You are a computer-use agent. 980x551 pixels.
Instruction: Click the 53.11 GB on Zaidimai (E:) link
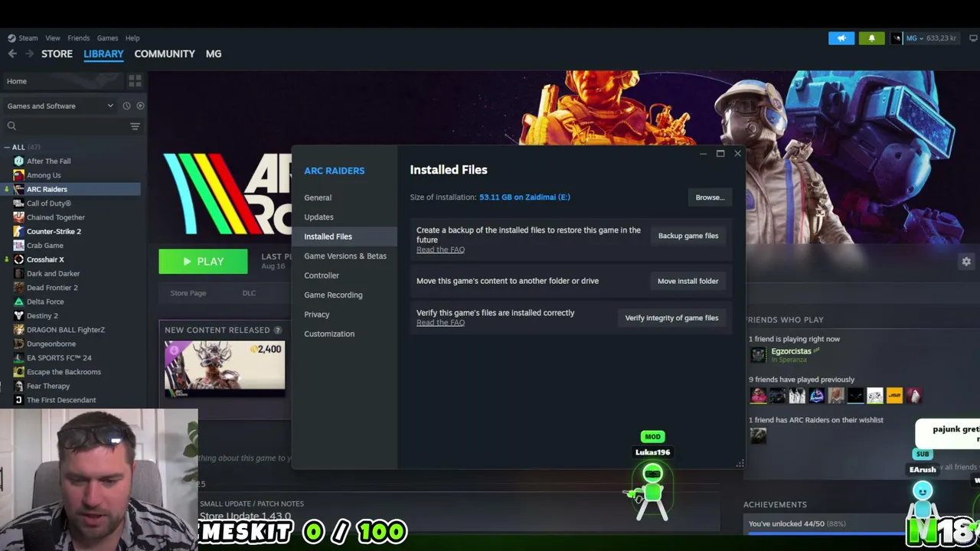(524, 197)
